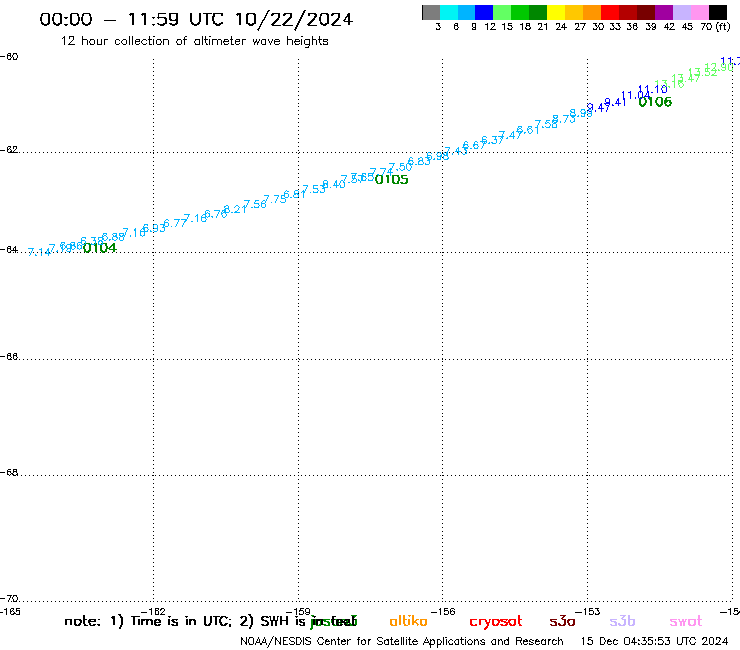Click the 7.47 wave height value
This screenshot has width=740, height=650.
(510, 135)
